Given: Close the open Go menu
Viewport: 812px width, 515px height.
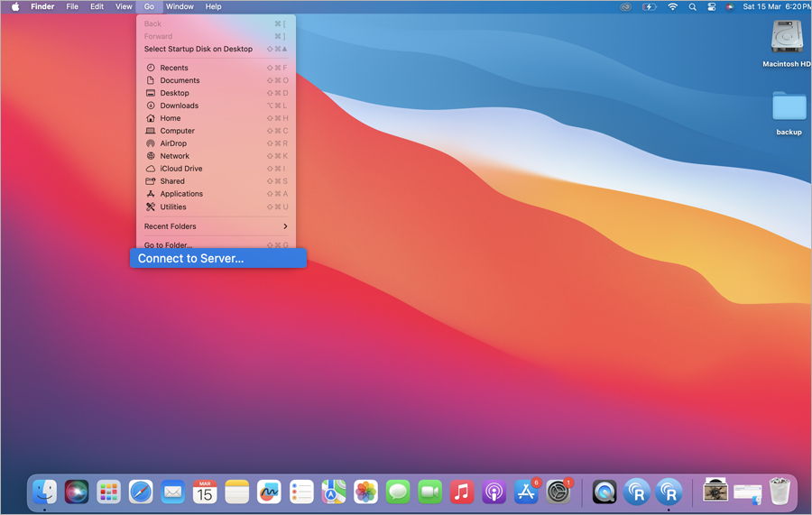Looking at the screenshot, I should [149, 6].
